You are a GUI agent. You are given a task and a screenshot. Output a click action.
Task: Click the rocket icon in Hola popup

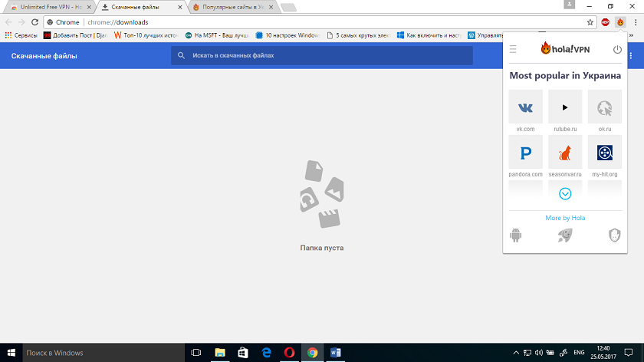[x=565, y=235]
